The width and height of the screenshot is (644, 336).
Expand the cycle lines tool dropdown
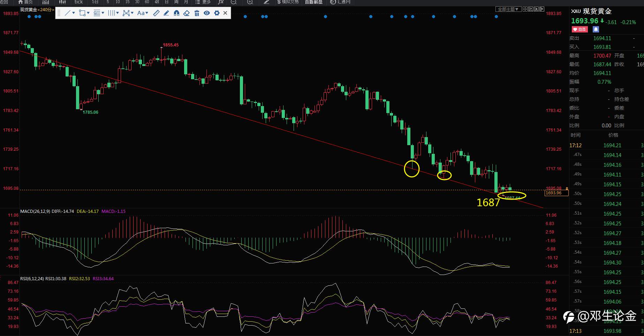[118, 13]
